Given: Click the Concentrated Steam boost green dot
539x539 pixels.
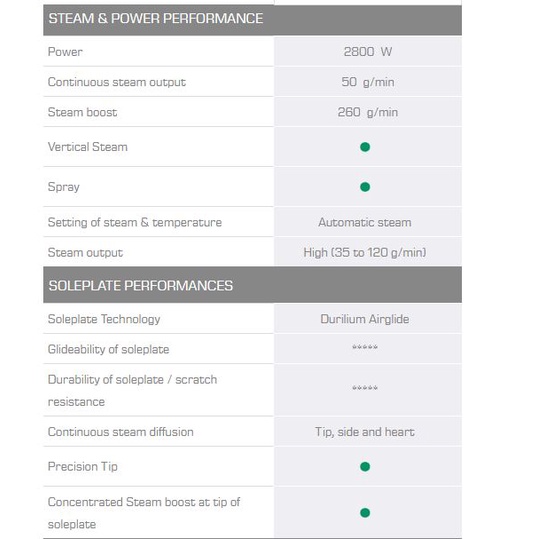Looking at the screenshot, I should [365, 513].
